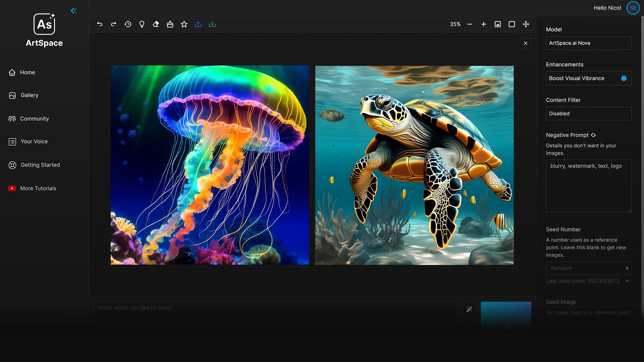The height and width of the screenshot is (362, 644).
Task: Open the Community page
Action: tap(35, 118)
